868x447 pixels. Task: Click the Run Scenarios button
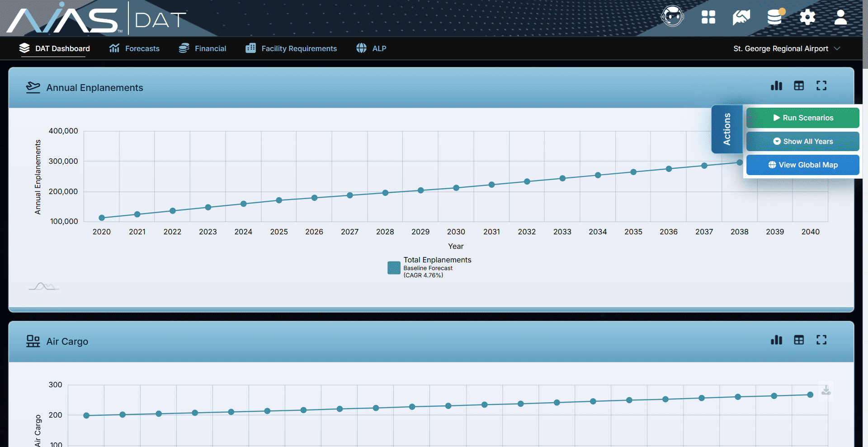(x=803, y=118)
